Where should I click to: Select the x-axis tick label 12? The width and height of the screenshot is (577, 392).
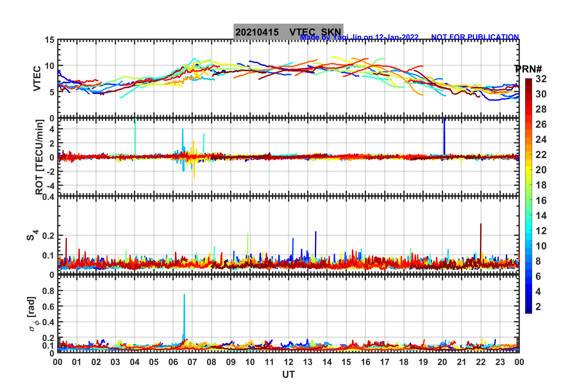[288, 362]
